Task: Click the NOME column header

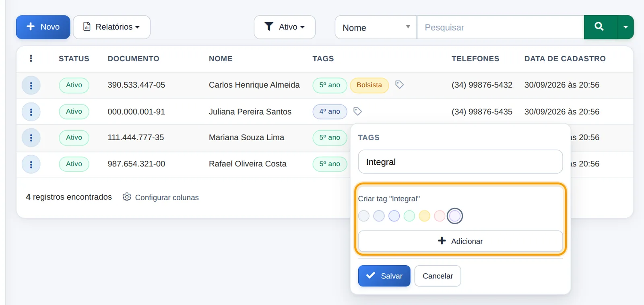Action: 221,59
